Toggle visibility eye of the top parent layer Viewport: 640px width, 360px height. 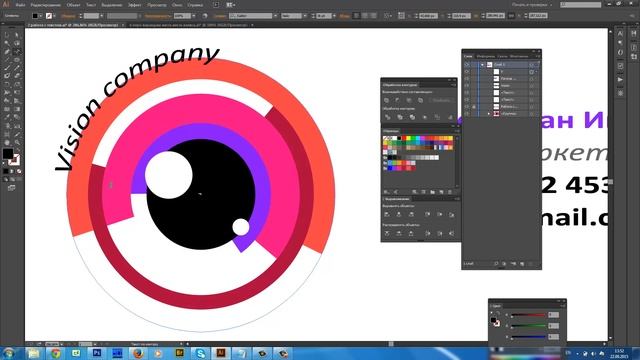coord(467,64)
